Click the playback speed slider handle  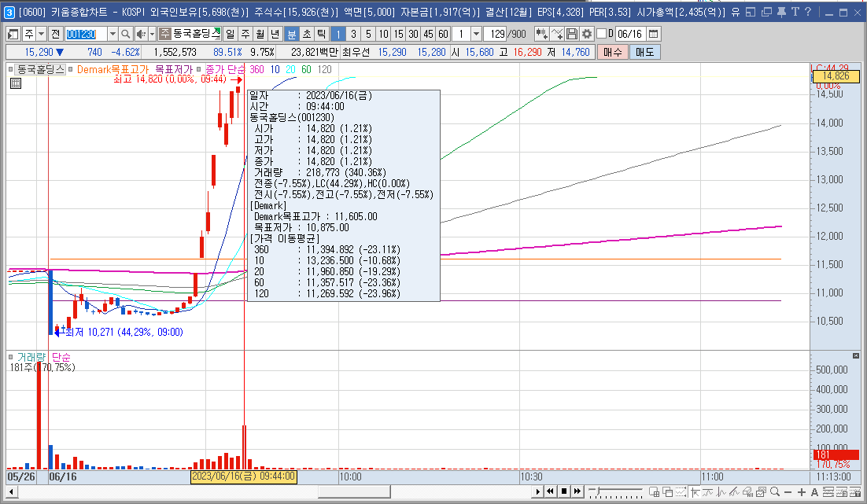598,490
